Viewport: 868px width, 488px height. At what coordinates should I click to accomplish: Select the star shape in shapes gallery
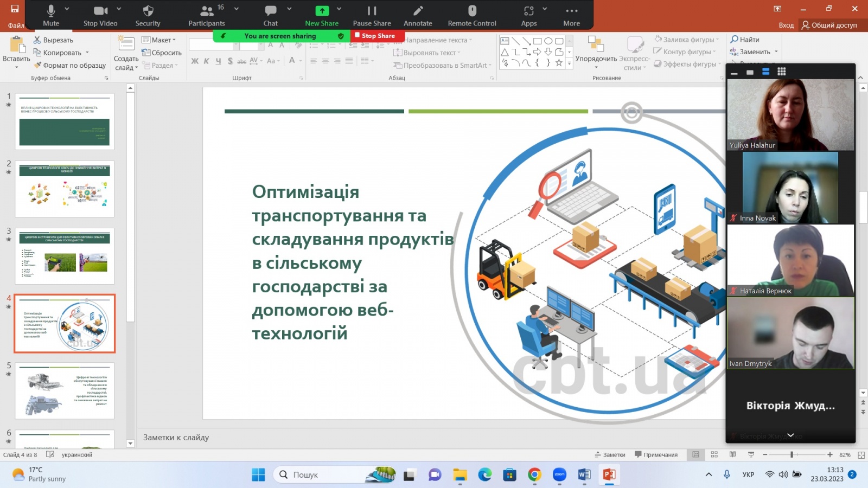pos(559,63)
